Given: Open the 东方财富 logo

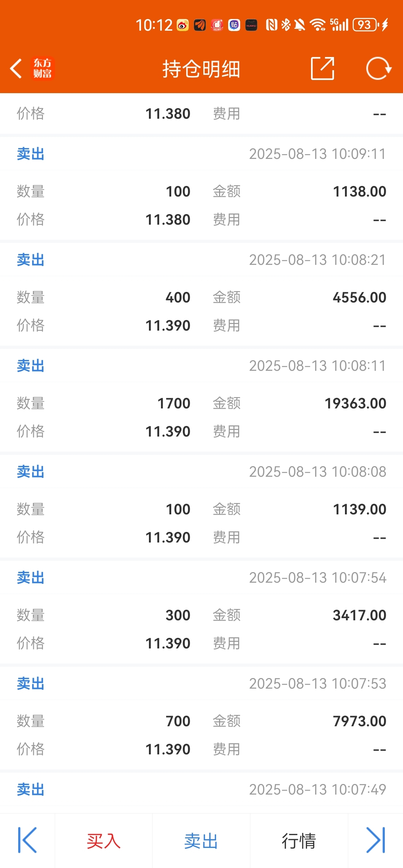Looking at the screenshot, I should 42,68.
